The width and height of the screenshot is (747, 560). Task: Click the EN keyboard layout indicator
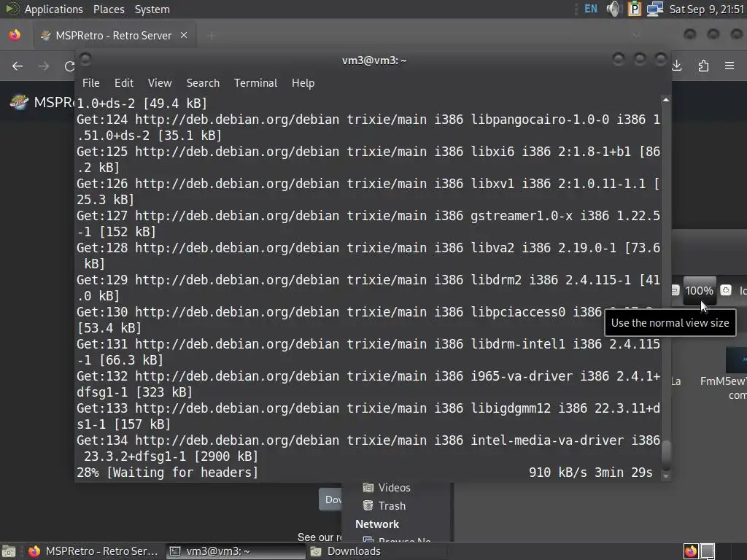pyautogui.click(x=591, y=9)
